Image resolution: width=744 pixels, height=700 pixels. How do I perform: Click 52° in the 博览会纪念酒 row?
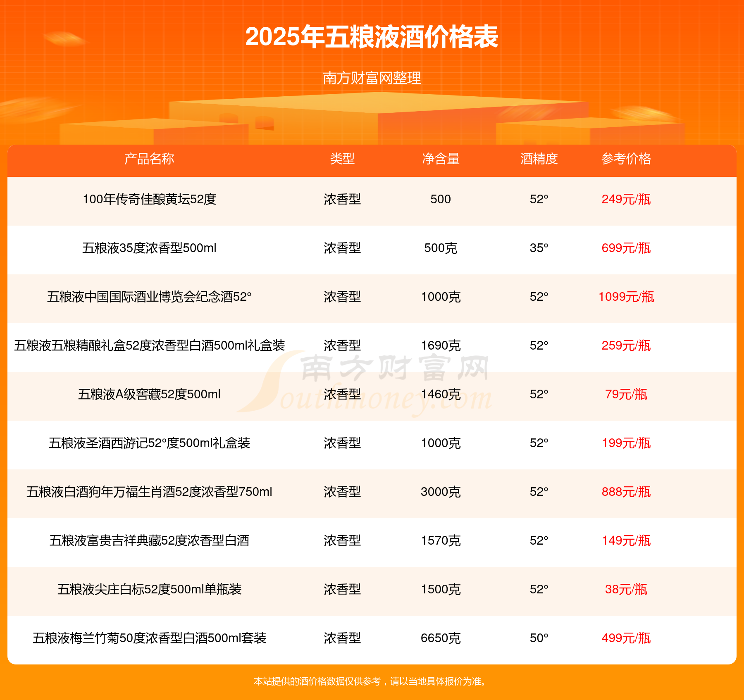pyautogui.click(x=539, y=297)
